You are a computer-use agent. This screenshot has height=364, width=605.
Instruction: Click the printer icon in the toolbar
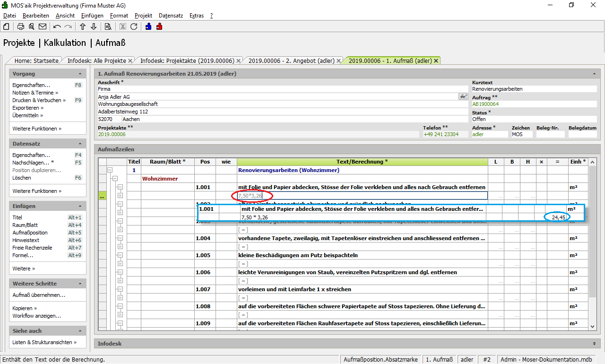21,26
